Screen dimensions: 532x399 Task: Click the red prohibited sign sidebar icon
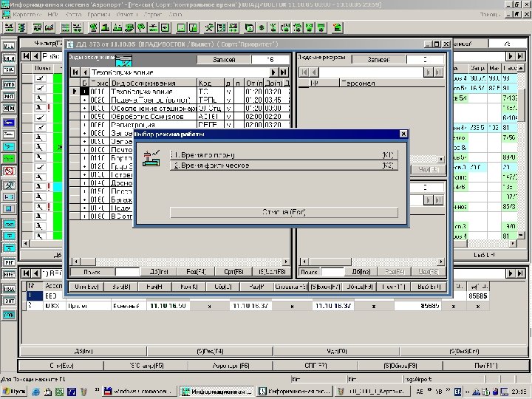coord(9,171)
